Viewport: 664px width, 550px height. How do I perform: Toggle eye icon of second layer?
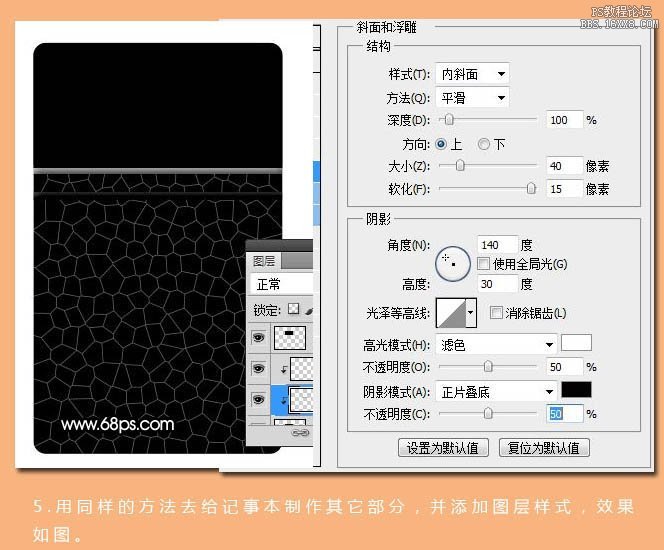pos(259,368)
